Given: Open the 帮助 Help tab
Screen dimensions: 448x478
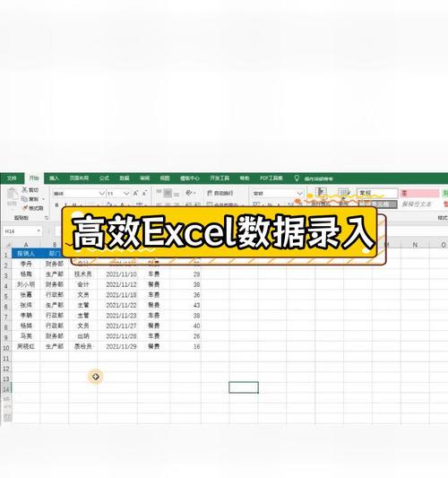Looking at the screenshot, I should (x=245, y=178).
